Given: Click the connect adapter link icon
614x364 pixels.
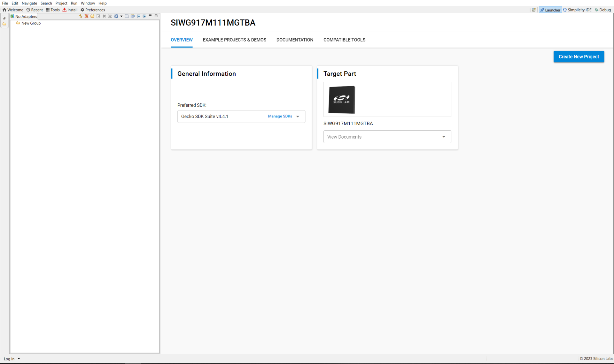Looking at the screenshot, I should click(x=81, y=16).
